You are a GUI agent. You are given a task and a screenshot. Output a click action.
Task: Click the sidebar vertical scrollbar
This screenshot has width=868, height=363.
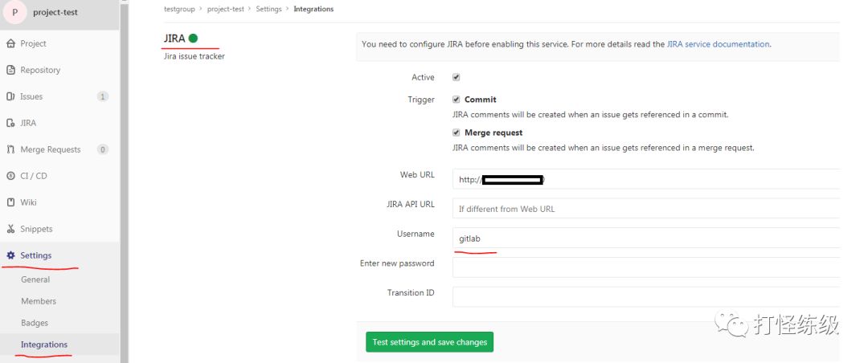(125, 181)
